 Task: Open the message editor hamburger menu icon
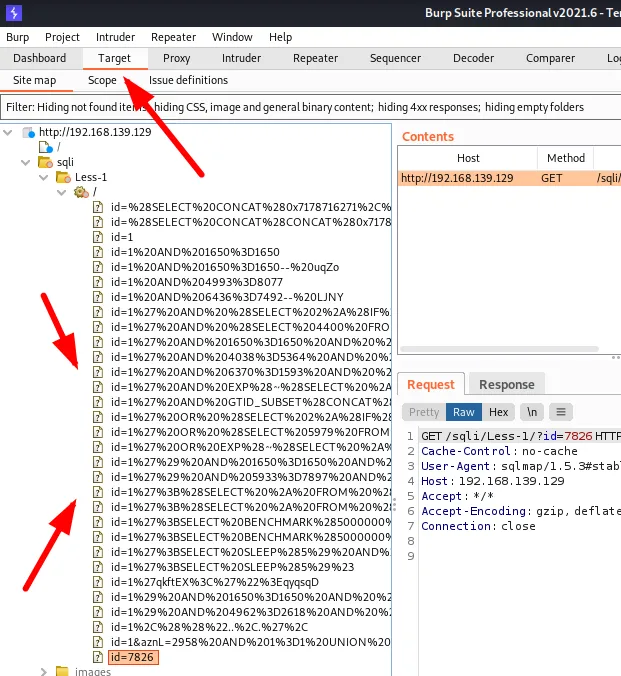[x=561, y=412]
